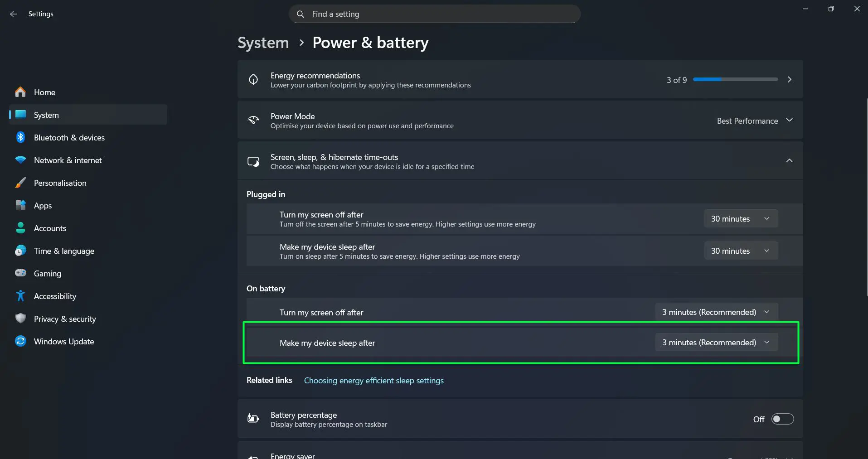Select Accessibility from the sidebar menu

click(x=55, y=296)
